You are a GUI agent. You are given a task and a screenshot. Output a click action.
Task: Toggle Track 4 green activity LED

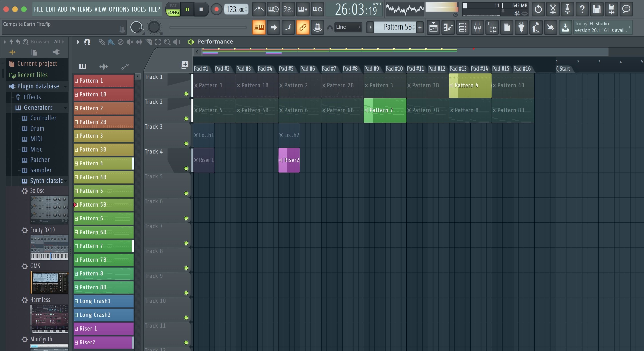[x=186, y=169]
